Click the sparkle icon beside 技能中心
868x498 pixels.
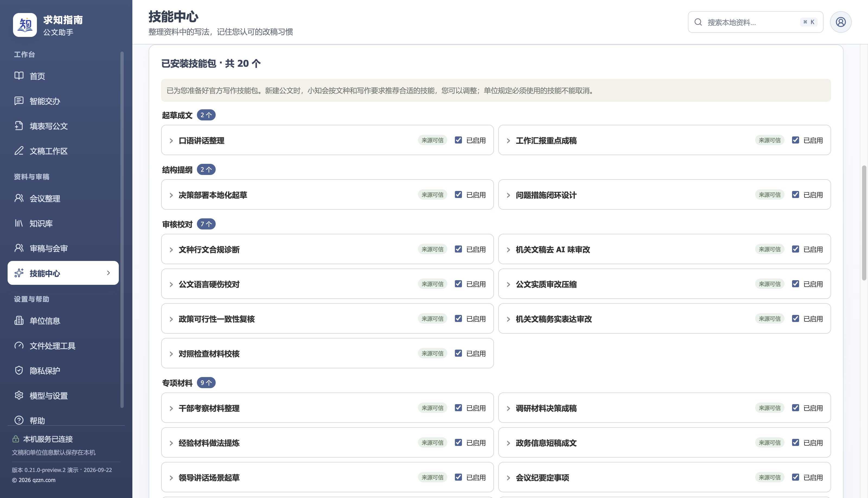(19, 273)
